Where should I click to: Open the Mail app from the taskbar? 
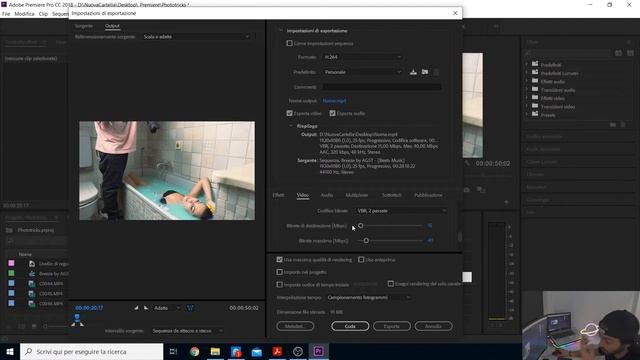pyautogui.click(x=257, y=351)
